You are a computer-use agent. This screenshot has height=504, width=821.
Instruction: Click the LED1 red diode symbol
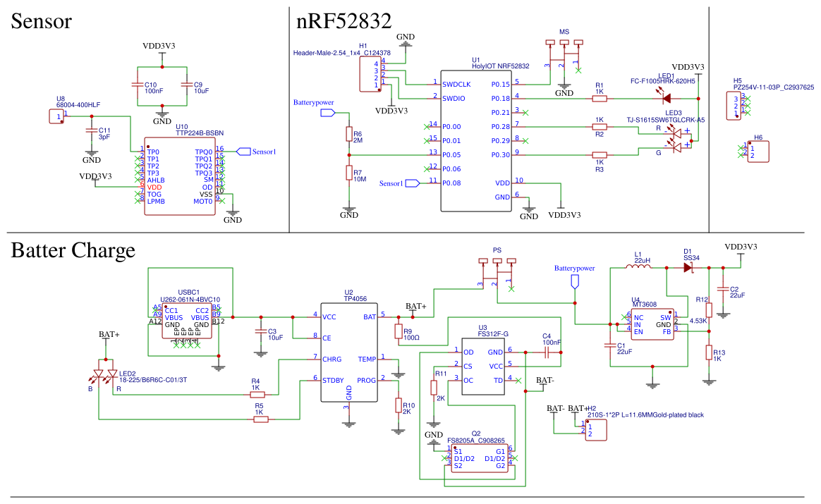click(667, 98)
